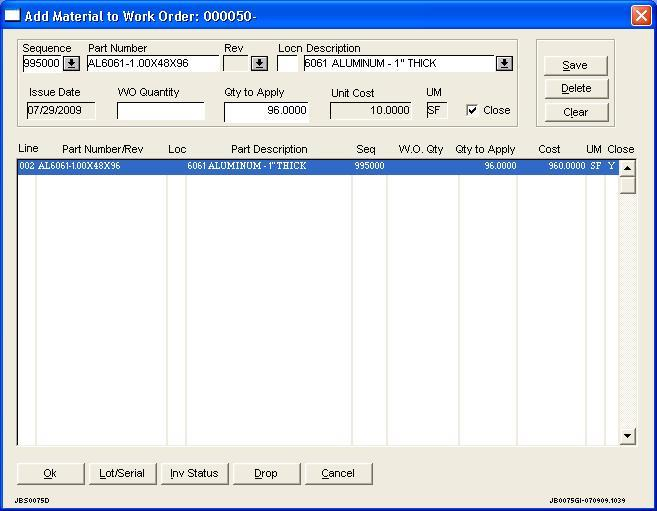Screen dimensions: 657x511
Task: Open the Sequence dropdown arrow
Action: point(71,64)
